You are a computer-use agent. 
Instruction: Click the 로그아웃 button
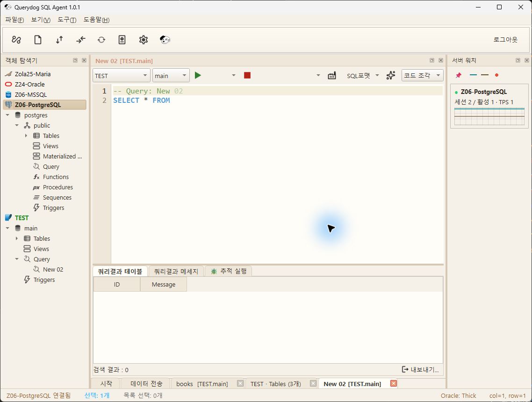coord(505,40)
